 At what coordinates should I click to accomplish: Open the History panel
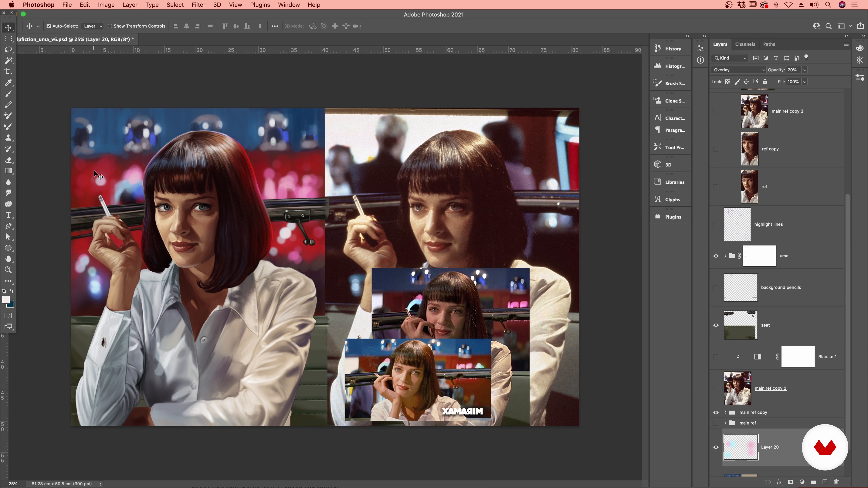coord(670,49)
